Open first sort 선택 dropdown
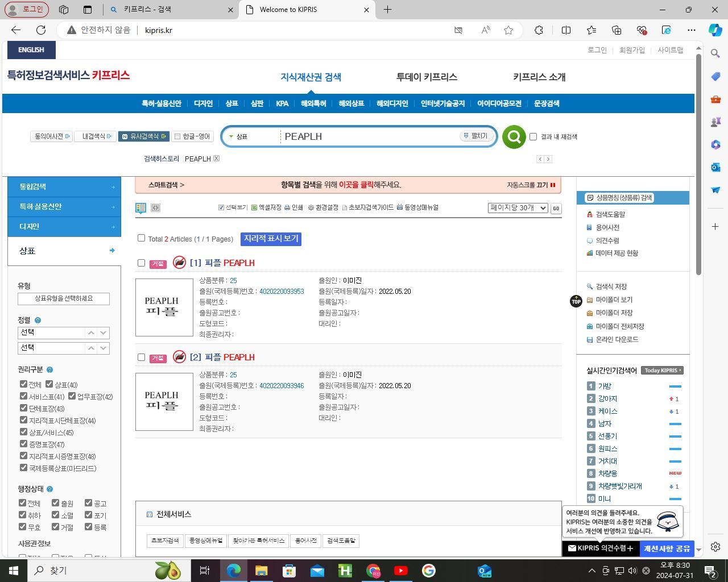 [x=64, y=332]
